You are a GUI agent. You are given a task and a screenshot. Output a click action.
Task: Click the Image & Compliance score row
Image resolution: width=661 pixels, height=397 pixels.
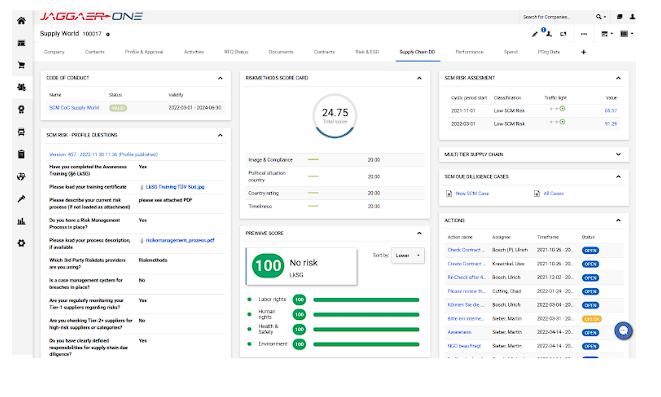tap(335, 160)
